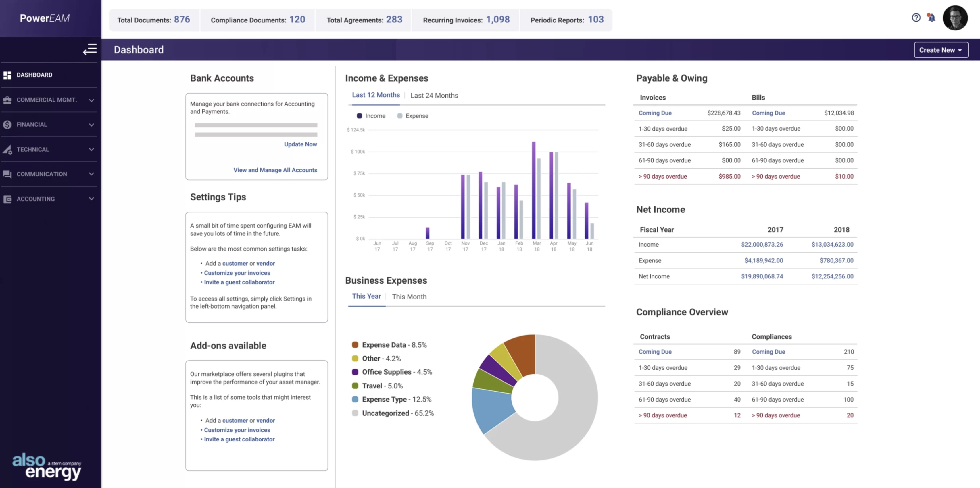Open the Create New dropdown
The image size is (980, 488).
941,50
